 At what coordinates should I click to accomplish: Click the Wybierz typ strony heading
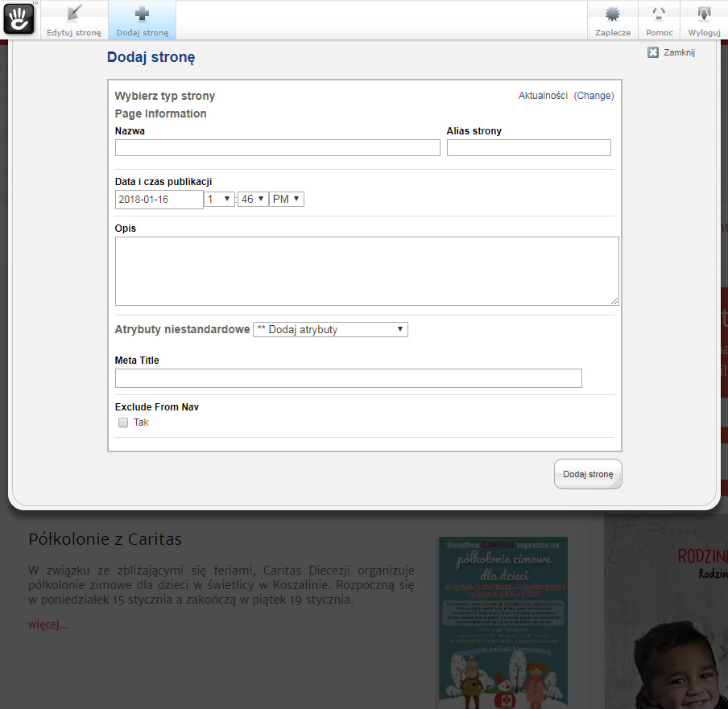pyautogui.click(x=165, y=96)
